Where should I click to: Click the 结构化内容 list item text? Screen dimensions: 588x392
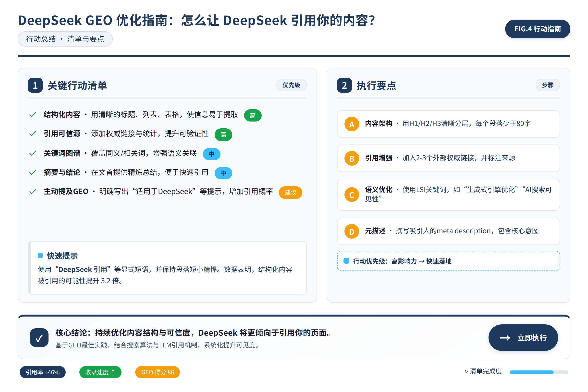click(141, 114)
